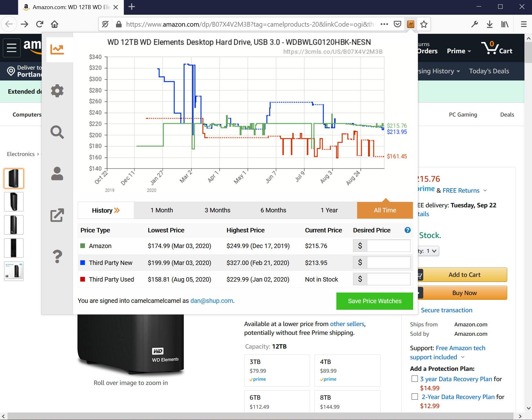
Task: Open the price chart view in sidebar
Action: (57, 49)
